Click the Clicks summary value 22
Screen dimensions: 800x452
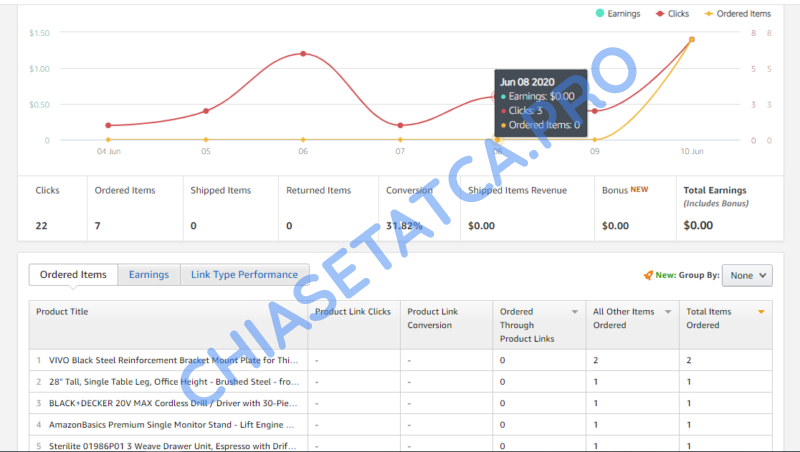click(x=41, y=225)
